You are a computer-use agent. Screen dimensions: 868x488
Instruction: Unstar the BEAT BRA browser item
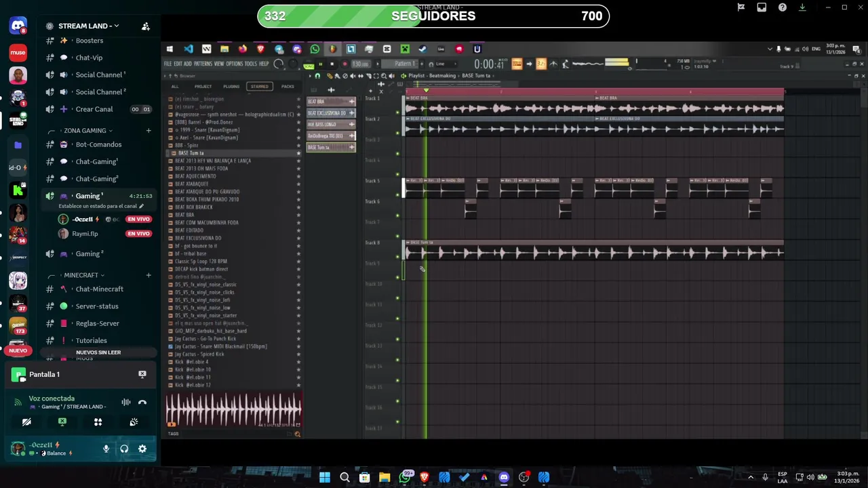298,215
